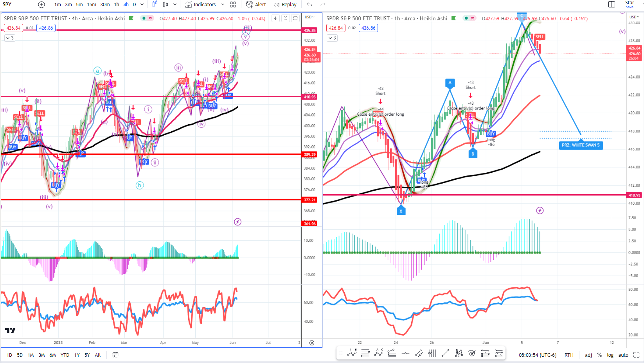Select YTD date range

click(65, 355)
